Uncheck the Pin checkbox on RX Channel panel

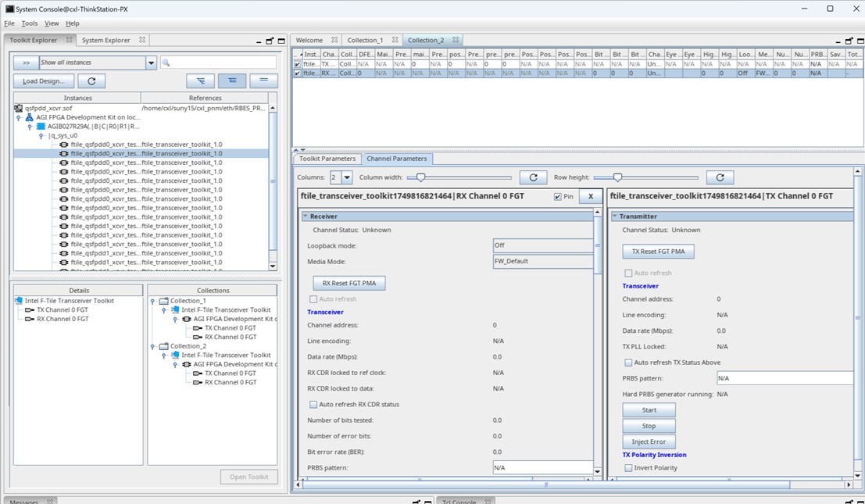click(x=557, y=197)
